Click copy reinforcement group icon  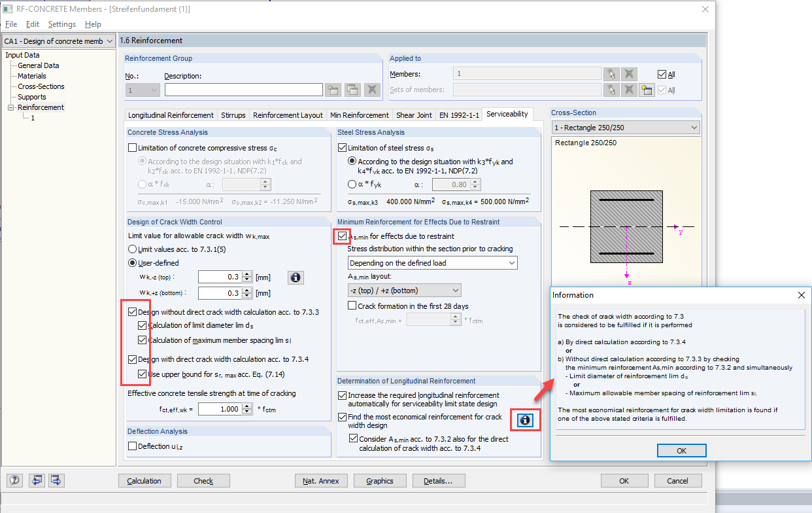click(353, 90)
